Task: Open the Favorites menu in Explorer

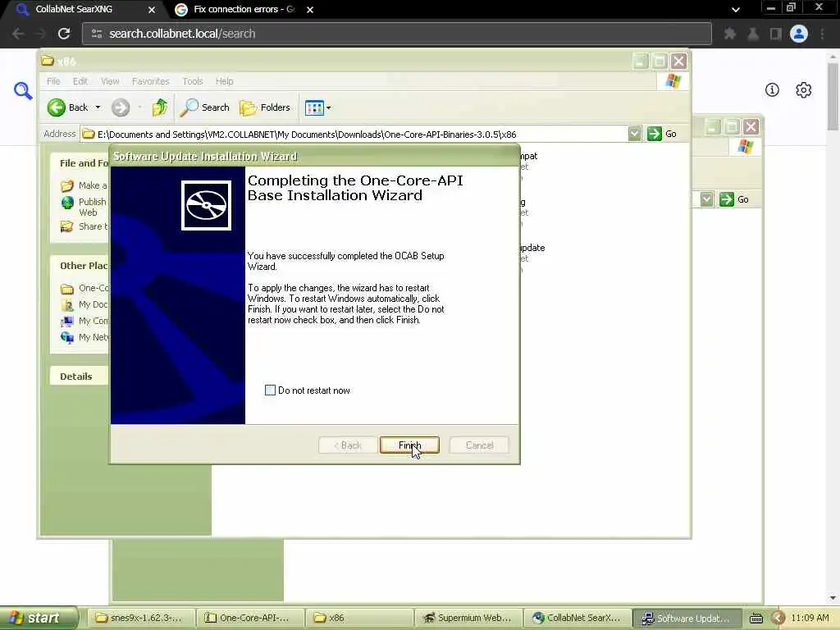Action: click(151, 81)
